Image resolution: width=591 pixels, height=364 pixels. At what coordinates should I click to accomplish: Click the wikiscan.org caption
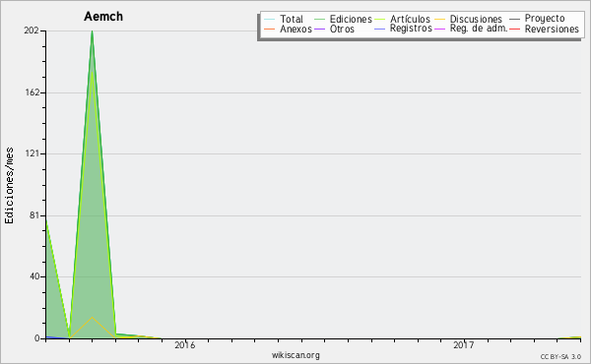pos(295,355)
